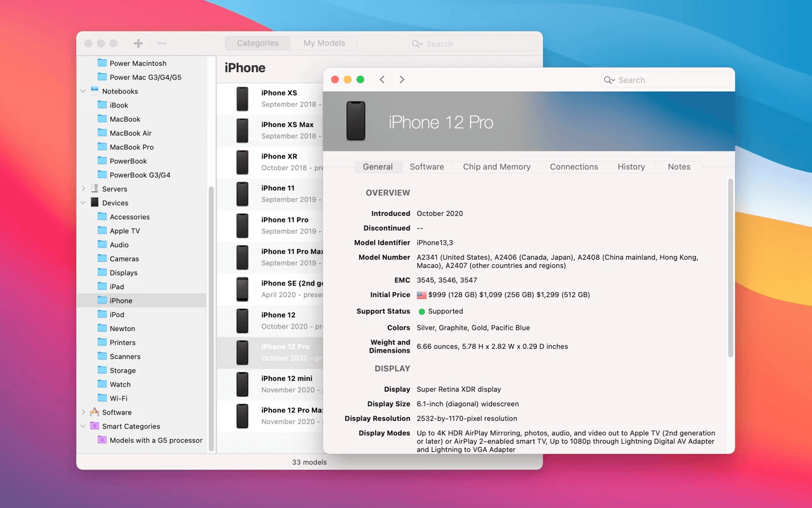Open Models with a G5 processor smart category
This screenshot has width=812, height=508.
(155, 440)
